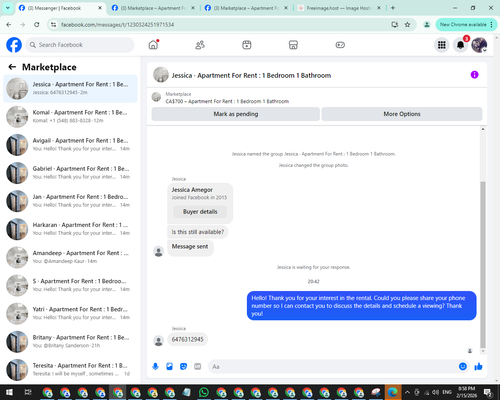Screen dimensions: 500x400
Task: Click the Search Facebook box
Action: tap(80, 45)
